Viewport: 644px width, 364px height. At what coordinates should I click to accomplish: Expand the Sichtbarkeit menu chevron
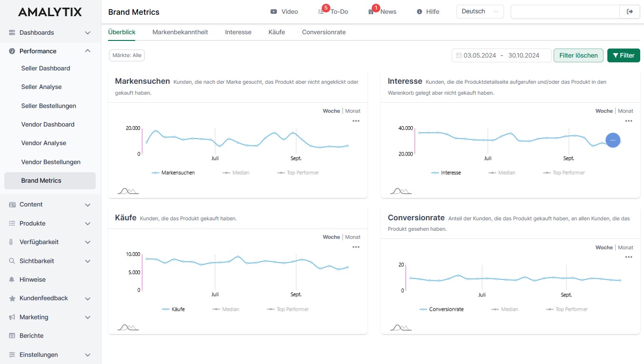pyautogui.click(x=88, y=261)
